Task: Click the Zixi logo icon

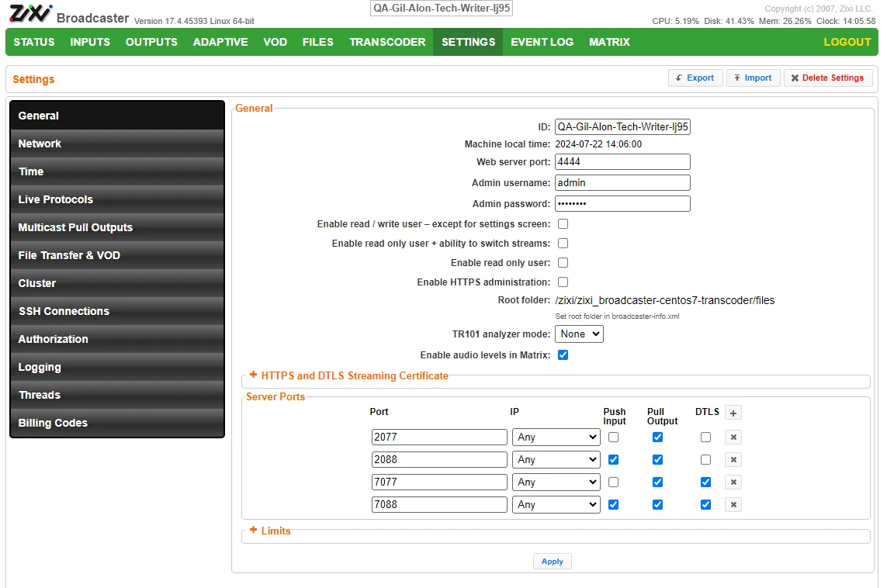Action: click(30, 13)
